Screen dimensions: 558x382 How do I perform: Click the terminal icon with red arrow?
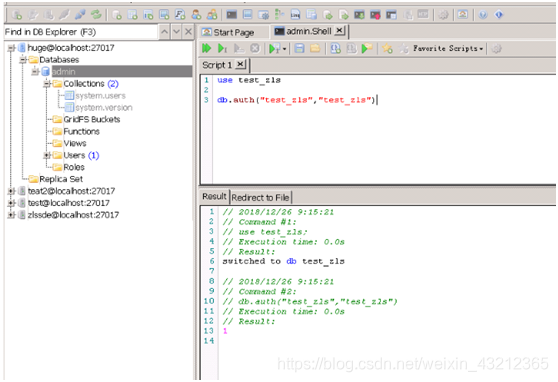tap(375, 15)
